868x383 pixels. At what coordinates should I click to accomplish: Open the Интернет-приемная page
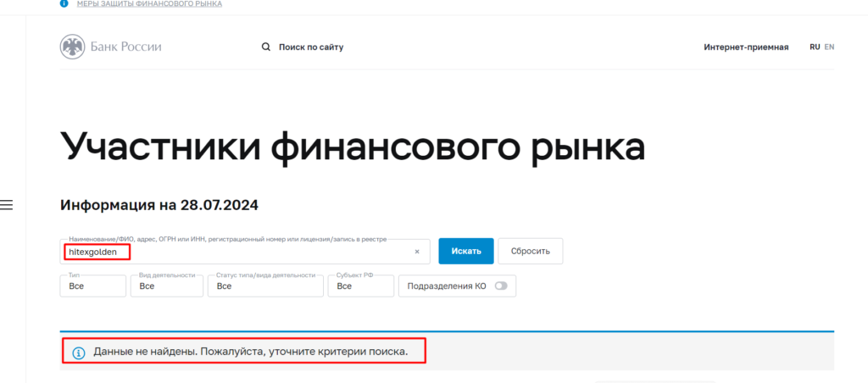tap(746, 47)
